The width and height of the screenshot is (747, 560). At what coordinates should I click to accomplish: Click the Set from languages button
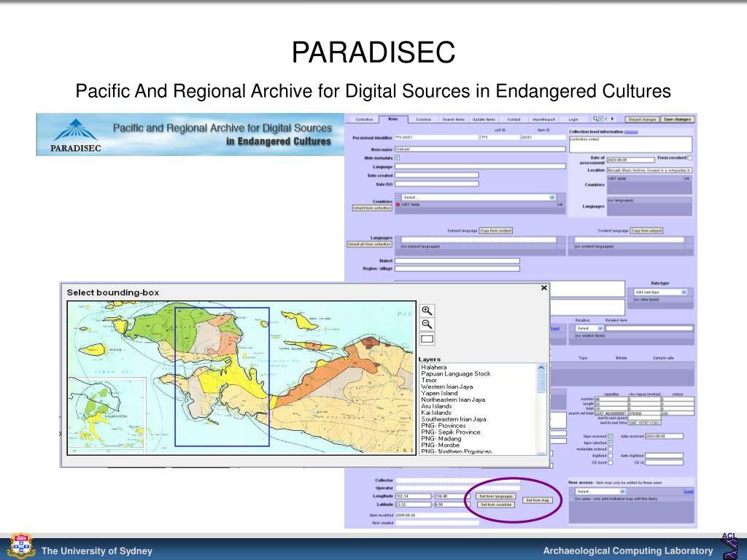(x=495, y=496)
